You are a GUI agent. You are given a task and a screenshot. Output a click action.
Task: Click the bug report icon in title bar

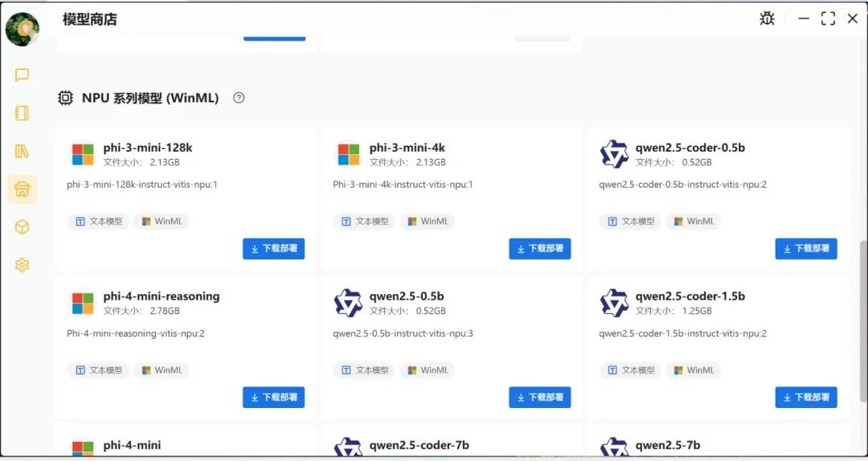pos(767,18)
